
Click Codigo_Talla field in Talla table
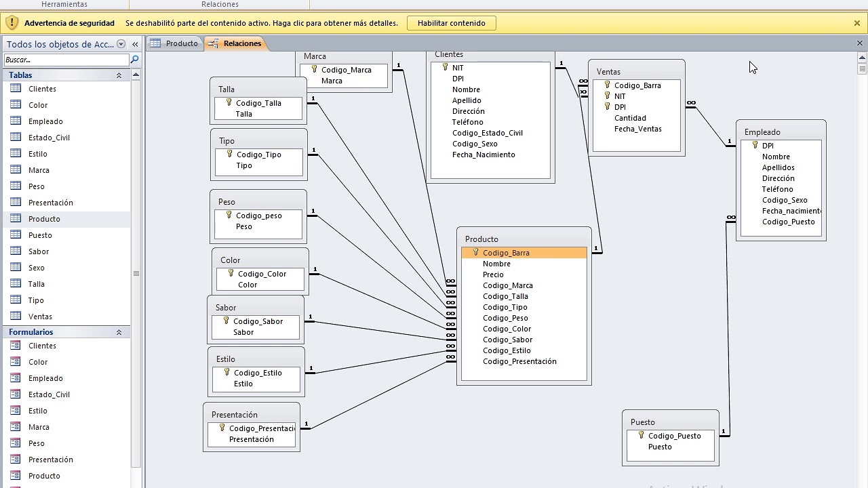(x=258, y=103)
